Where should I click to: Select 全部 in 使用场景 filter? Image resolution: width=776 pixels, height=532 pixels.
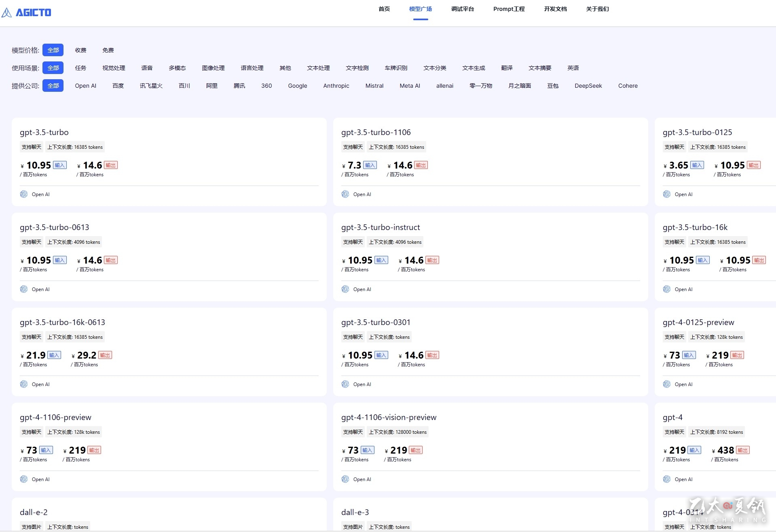click(x=53, y=68)
